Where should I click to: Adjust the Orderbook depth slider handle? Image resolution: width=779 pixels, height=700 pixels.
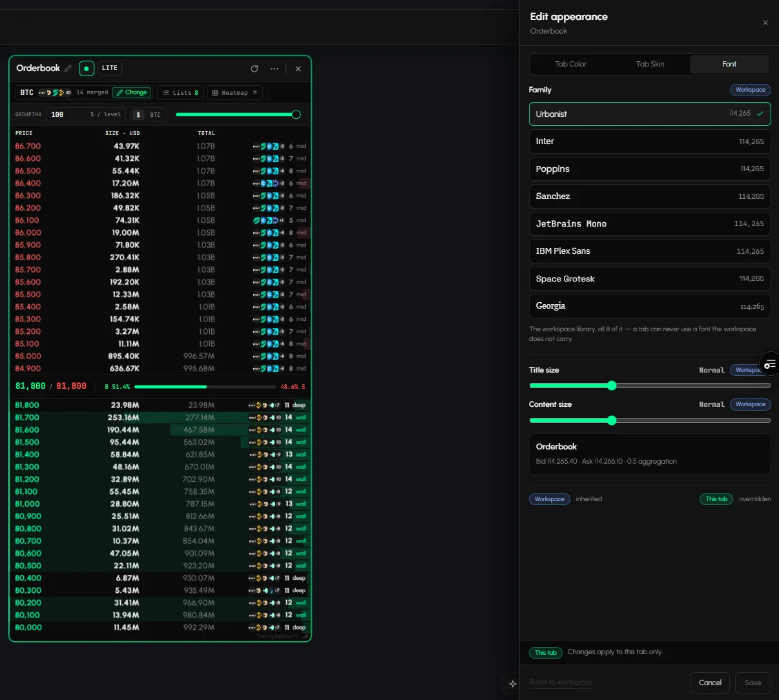point(296,114)
